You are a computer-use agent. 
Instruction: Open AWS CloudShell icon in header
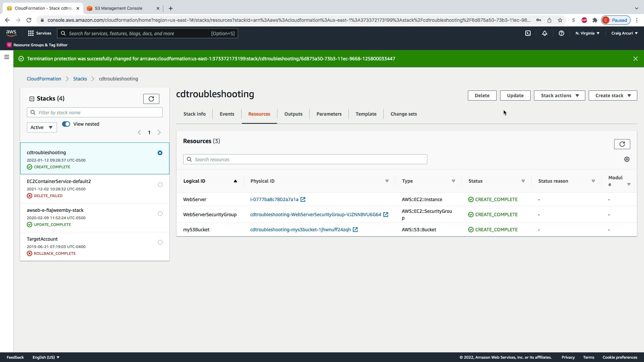(528, 33)
